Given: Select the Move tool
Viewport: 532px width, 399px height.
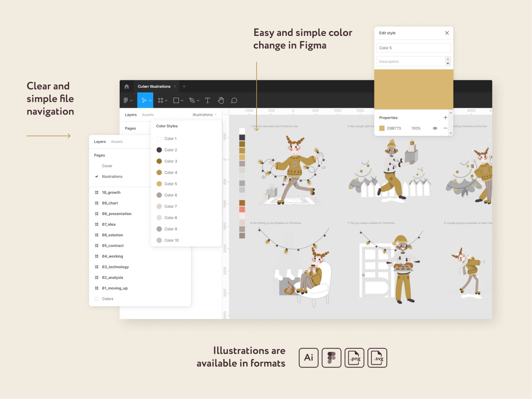Looking at the screenshot, I should click(144, 100).
